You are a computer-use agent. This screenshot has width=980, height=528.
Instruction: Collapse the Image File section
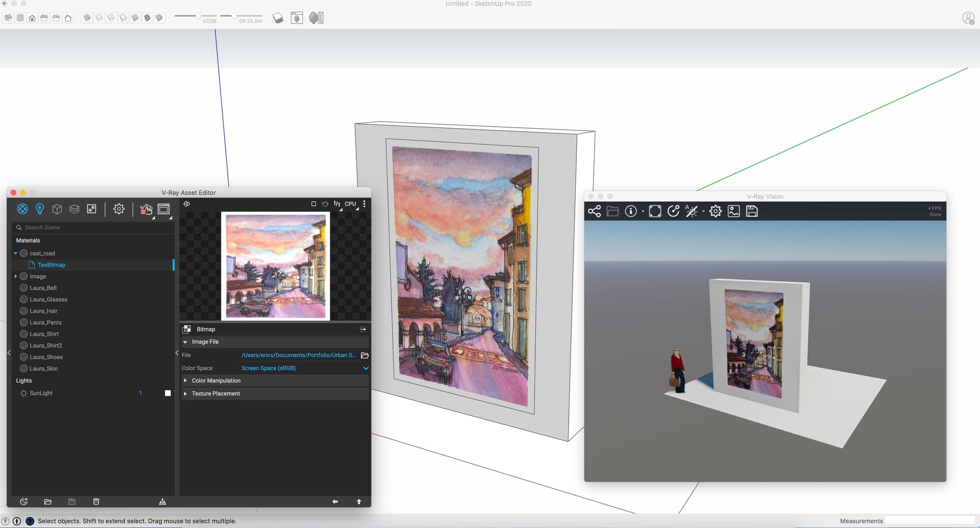[x=185, y=342]
